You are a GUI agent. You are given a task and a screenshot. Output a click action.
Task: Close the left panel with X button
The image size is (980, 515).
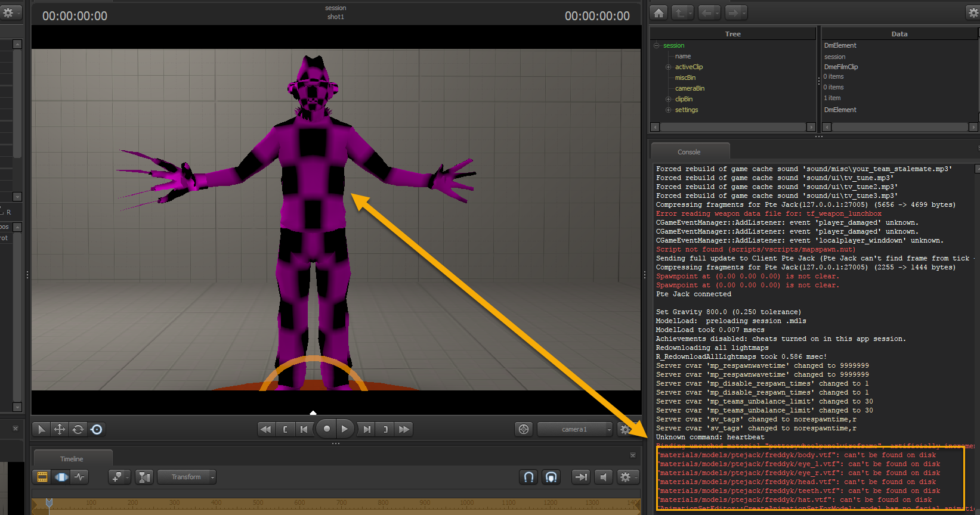point(16,428)
